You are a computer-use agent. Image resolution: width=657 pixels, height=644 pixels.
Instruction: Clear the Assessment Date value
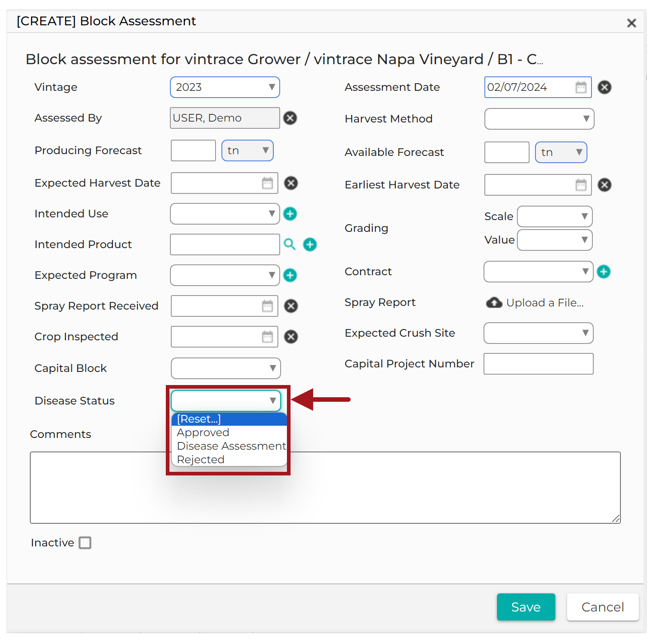tap(605, 87)
